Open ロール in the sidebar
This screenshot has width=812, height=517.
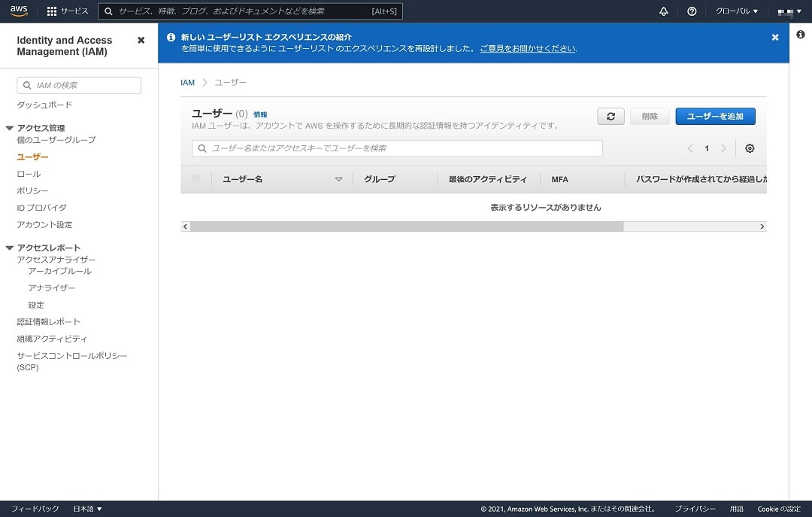(29, 174)
